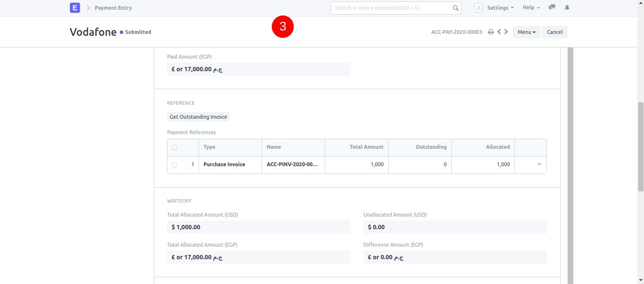
Task: Click the print icon for the payment entry
Action: 491,32
